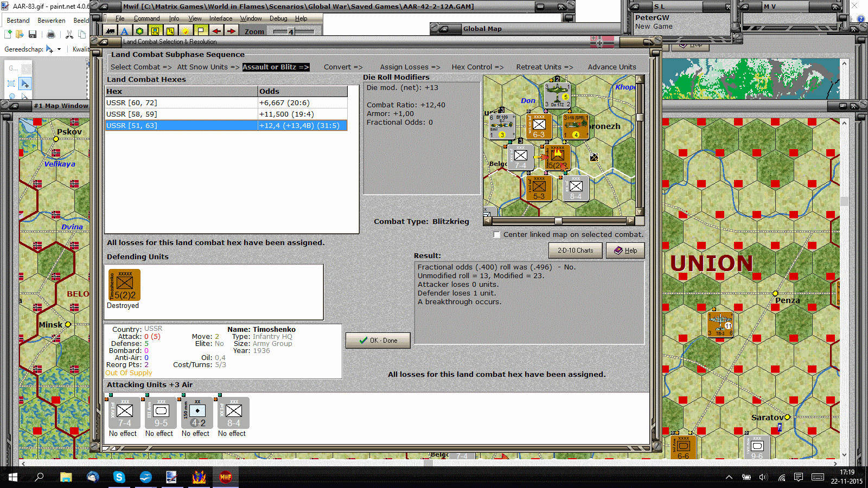This screenshot has width=868, height=488.
Task: Click paint.net print icon
Action: [51, 34]
